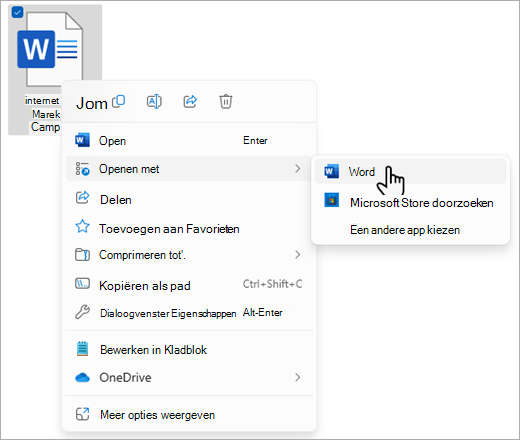
Task: Click the zip folder icon for Comprimeren
Action: (82, 255)
